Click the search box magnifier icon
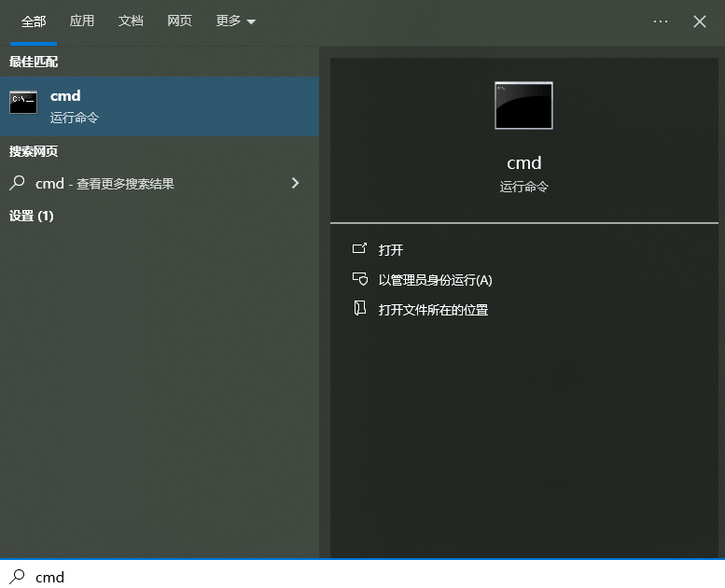The width and height of the screenshot is (725, 588). [x=17, y=577]
